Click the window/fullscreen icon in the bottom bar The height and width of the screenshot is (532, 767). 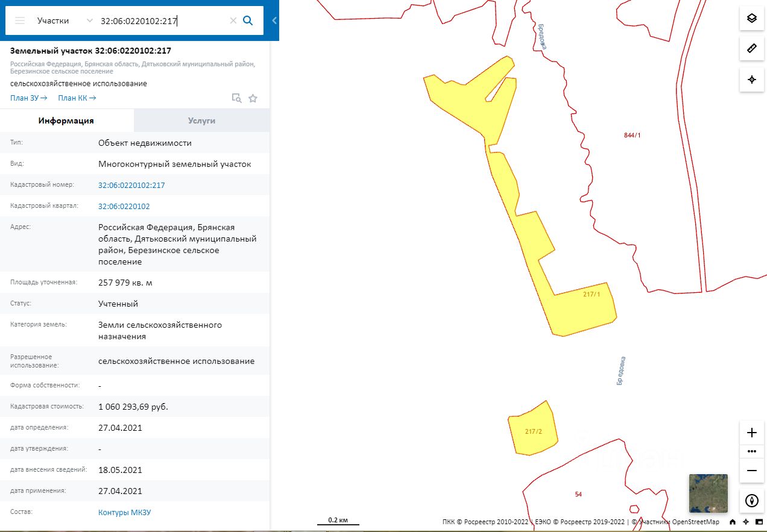coord(759,522)
